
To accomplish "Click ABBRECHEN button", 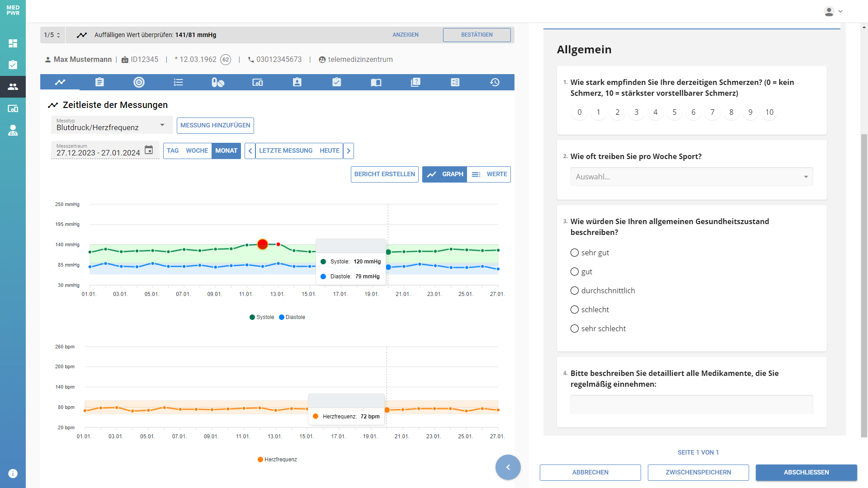I will (590, 473).
